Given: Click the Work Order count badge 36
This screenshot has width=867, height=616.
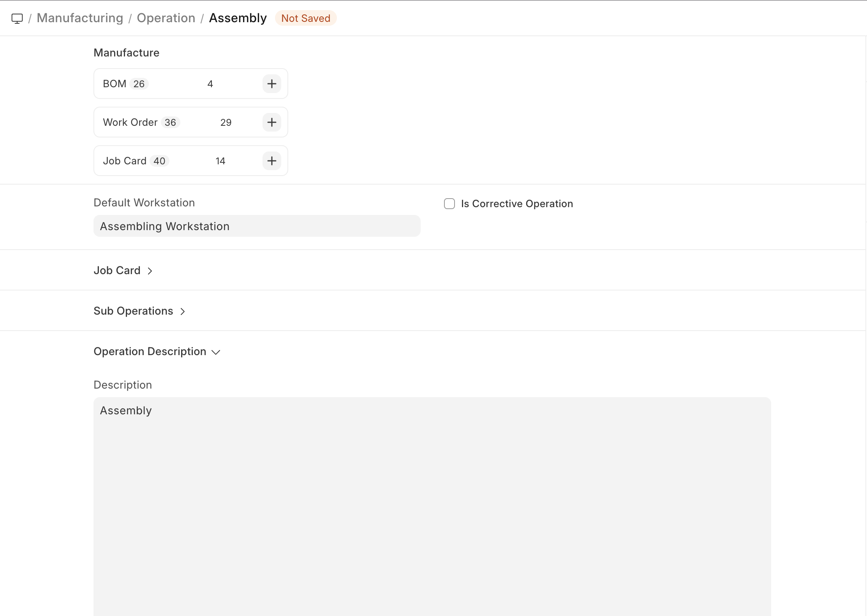Looking at the screenshot, I should 170,123.
